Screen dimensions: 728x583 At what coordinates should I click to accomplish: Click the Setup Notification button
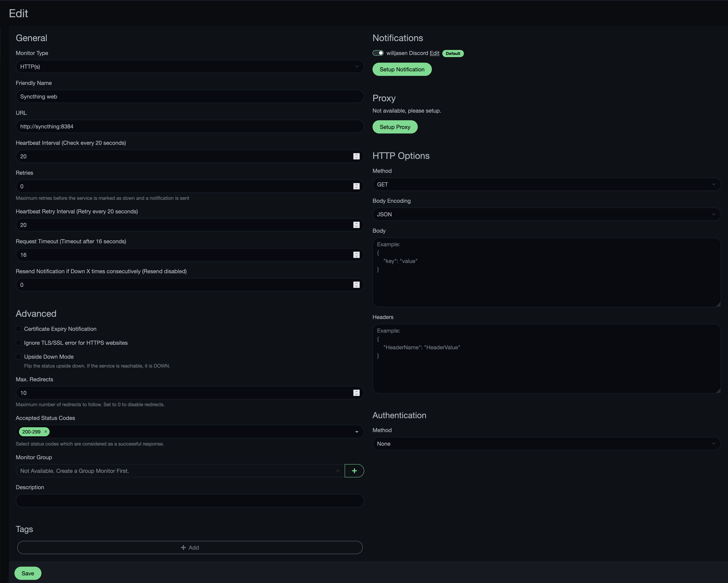pyautogui.click(x=402, y=69)
